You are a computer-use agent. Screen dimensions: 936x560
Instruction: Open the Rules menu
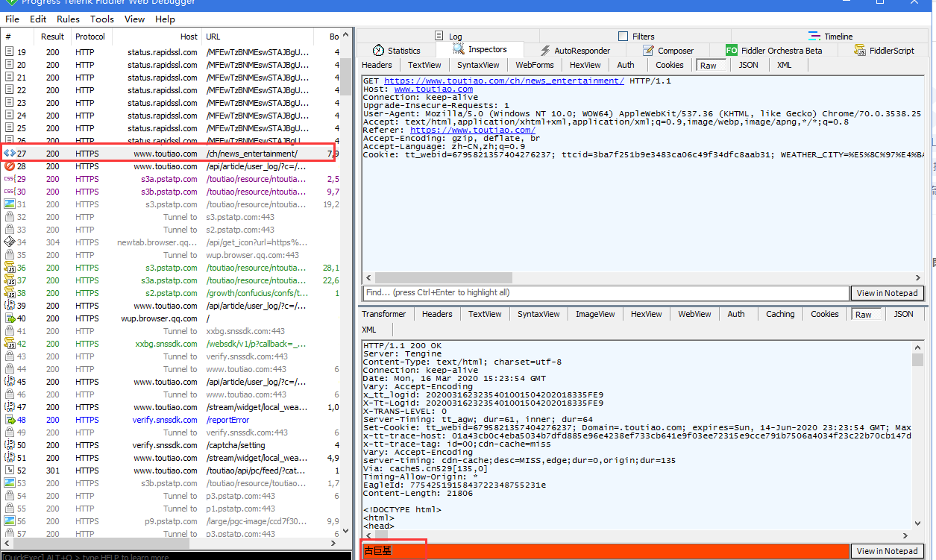pyautogui.click(x=68, y=19)
